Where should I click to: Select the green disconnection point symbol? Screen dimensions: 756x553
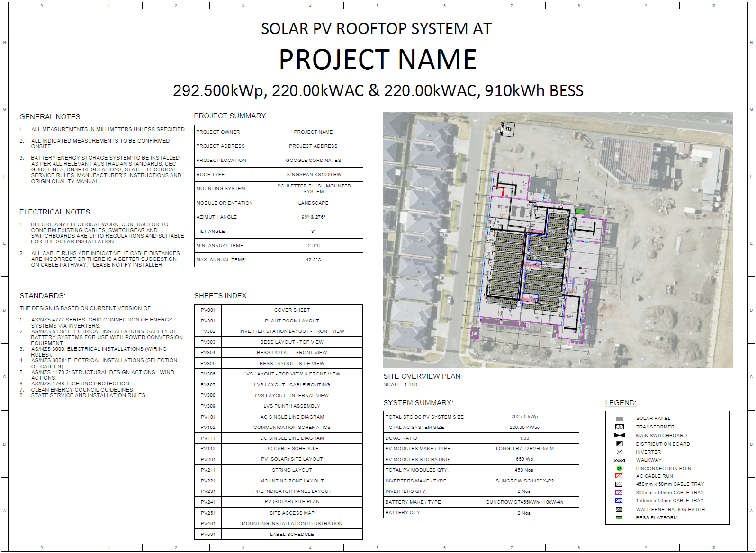619,468
